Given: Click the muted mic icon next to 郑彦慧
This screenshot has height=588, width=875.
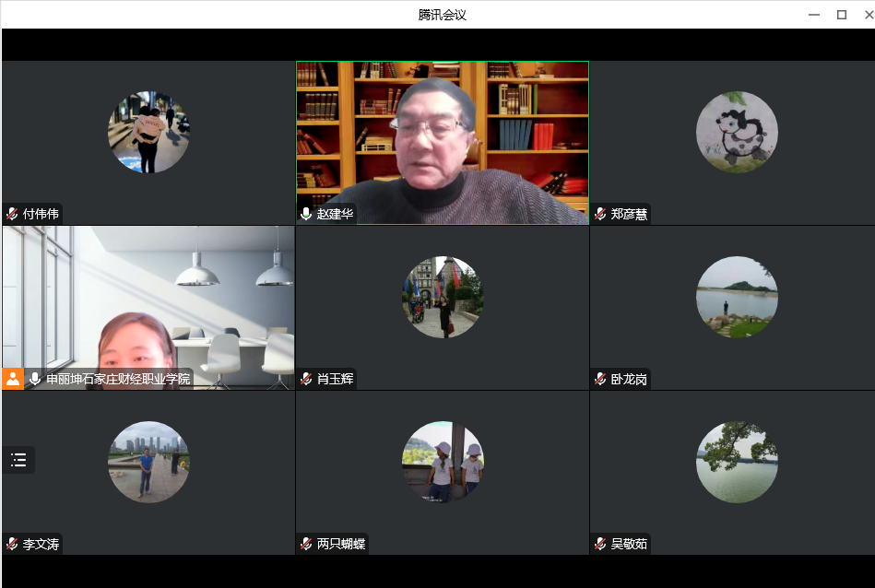Looking at the screenshot, I should (600, 214).
